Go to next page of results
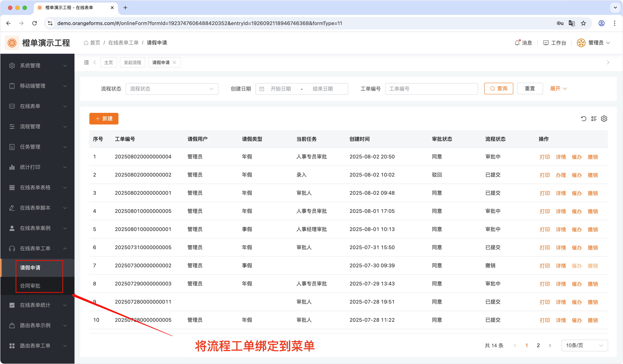This screenshot has height=364, width=623. (x=550, y=345)
